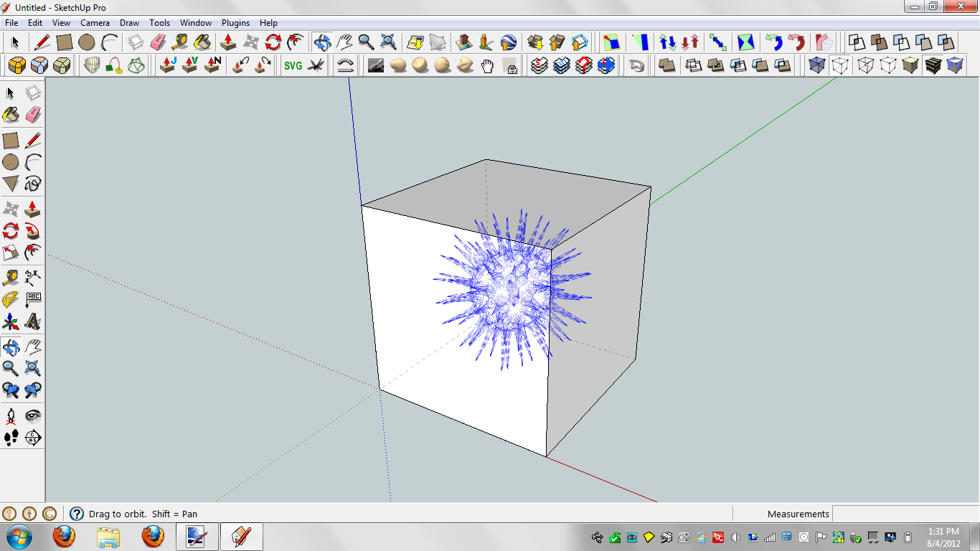The height and width of the screenshot is (551, 980).
Task: Click the Help question mark status icon
Action: [76, 514]
